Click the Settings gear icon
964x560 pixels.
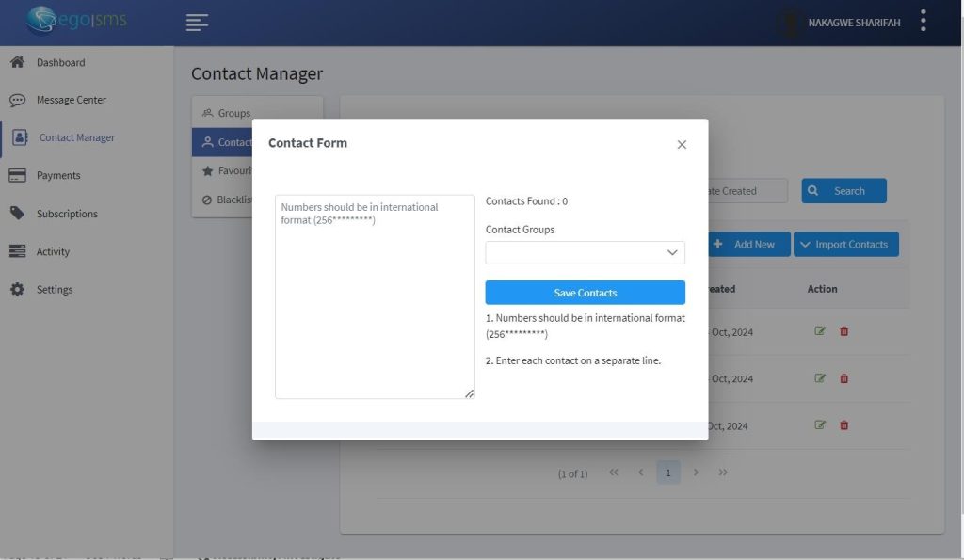point(17,290)
